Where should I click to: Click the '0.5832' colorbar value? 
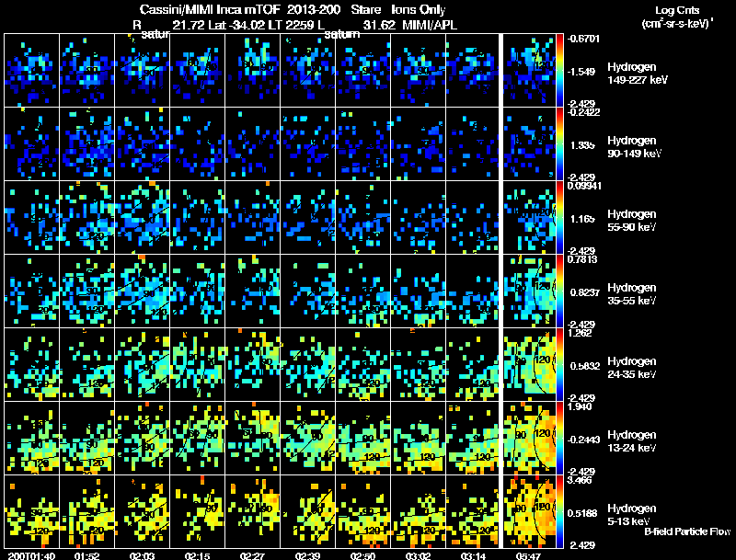tap(585, 366)
